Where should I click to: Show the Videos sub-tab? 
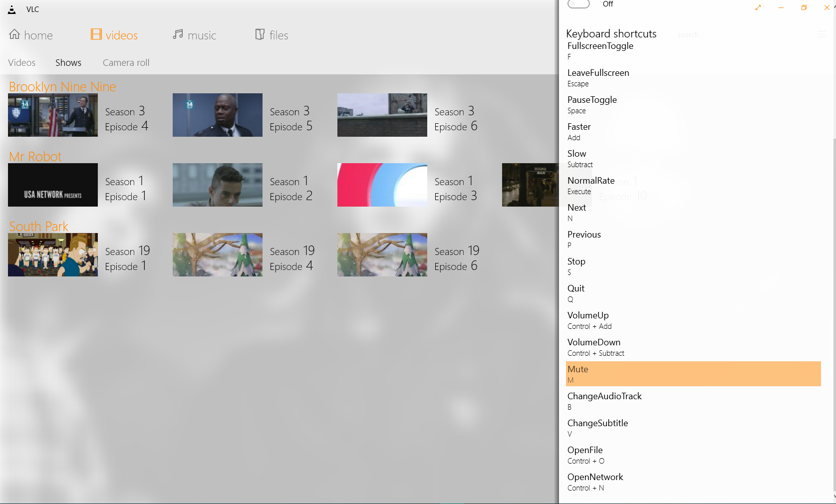tap(22, 62)
